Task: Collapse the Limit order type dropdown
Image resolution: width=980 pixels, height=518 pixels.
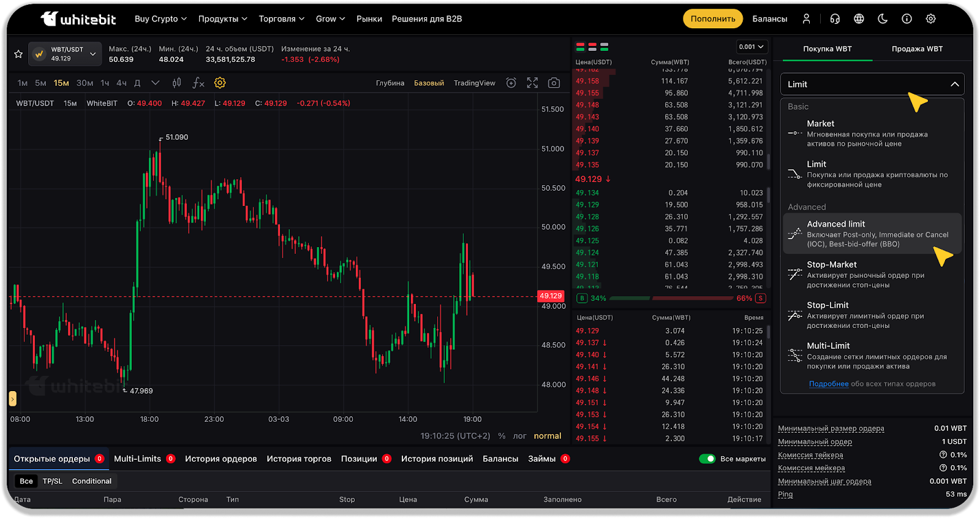Action: 954,85
